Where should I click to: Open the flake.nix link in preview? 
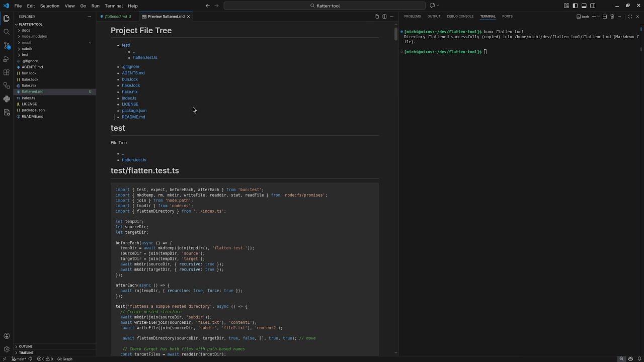point(129,92)
